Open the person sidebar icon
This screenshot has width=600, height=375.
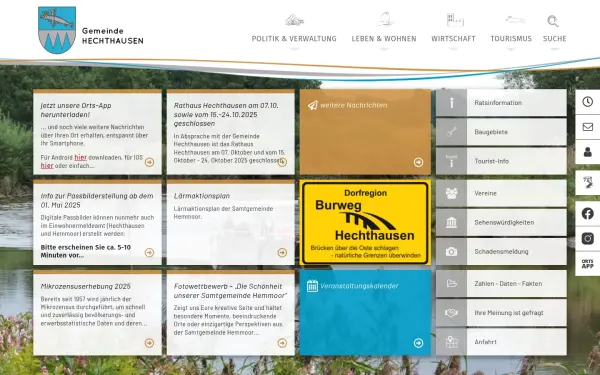click(587, 152)
